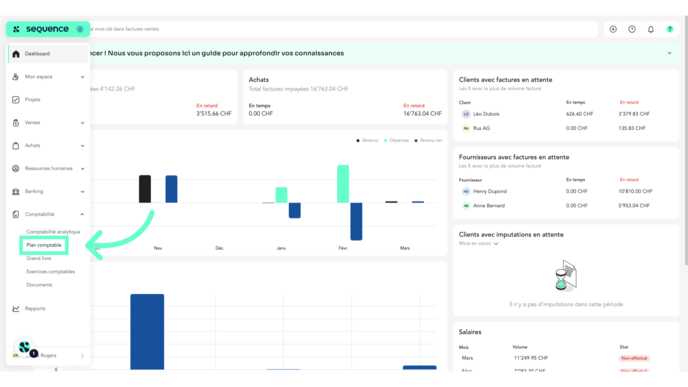This screenshot has height=387, width=688.
Task: Open the clock history icon
Action: (632, 29)
